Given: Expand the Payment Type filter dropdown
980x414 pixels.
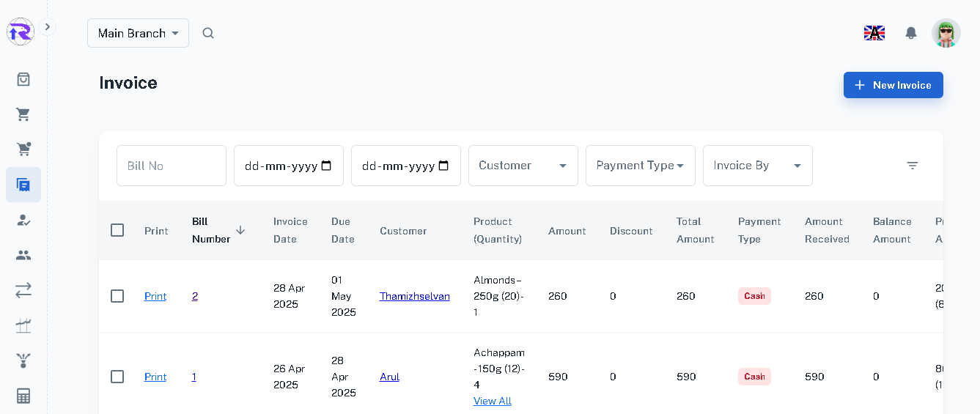Looking at the screenshot, I should (641, 166).
